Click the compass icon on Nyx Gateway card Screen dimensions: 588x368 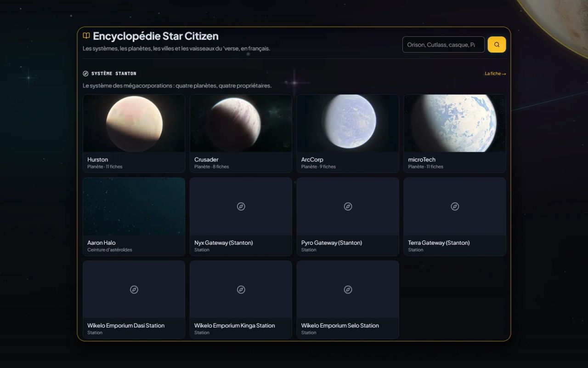pos(241,207)
